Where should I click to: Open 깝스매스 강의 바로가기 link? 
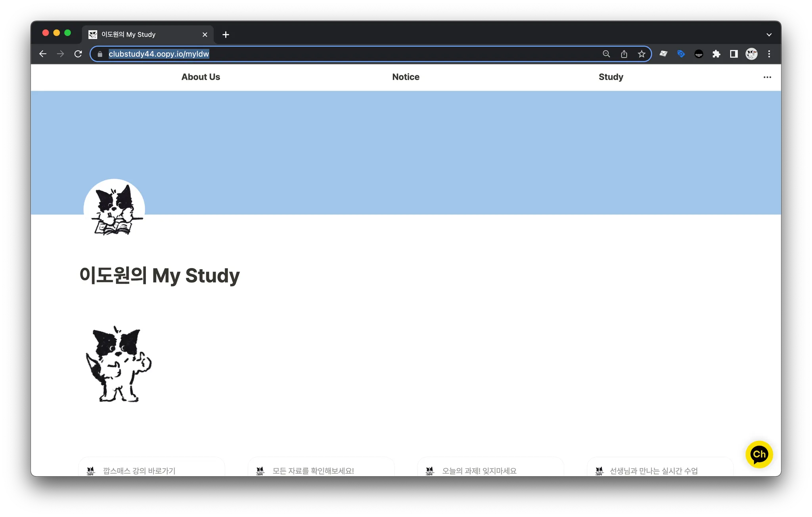[x=139, y=471]
